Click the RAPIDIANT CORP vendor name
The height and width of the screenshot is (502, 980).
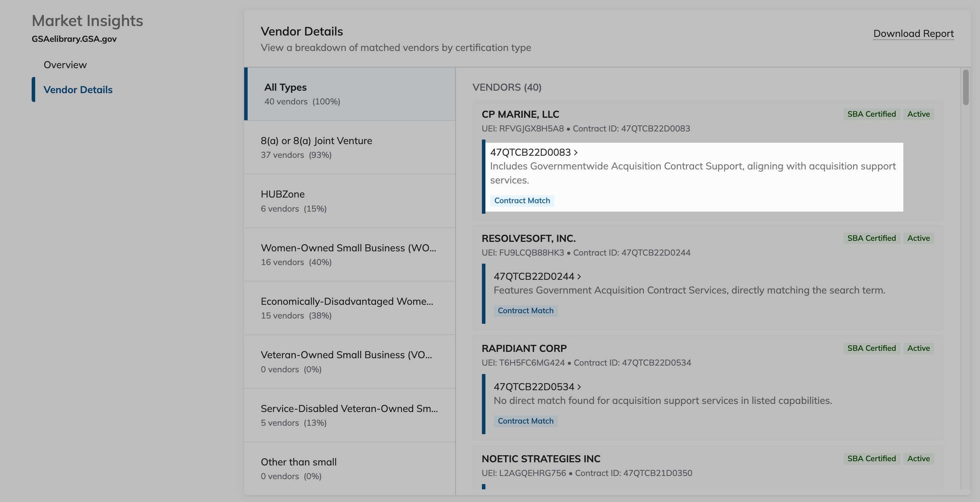coord(524,348)
